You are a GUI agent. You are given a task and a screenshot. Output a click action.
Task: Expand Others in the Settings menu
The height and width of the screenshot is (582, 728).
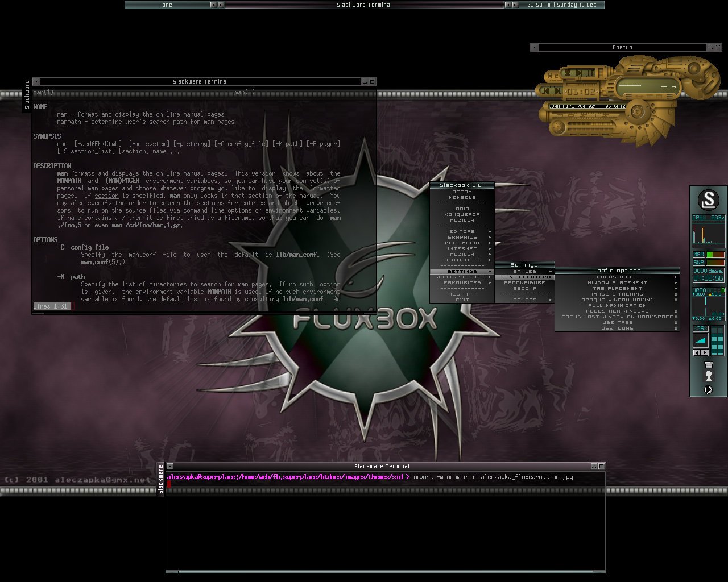click(x=524, y=300)
